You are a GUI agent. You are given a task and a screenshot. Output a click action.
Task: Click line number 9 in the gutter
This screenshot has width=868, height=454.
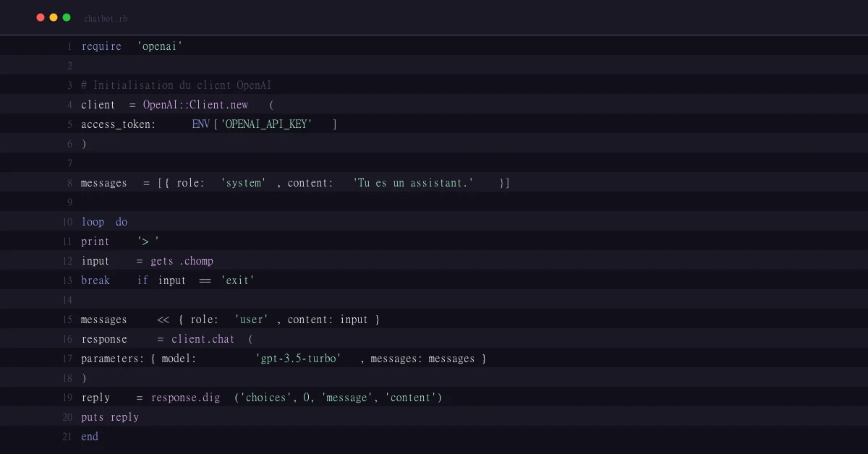point(70,202)
